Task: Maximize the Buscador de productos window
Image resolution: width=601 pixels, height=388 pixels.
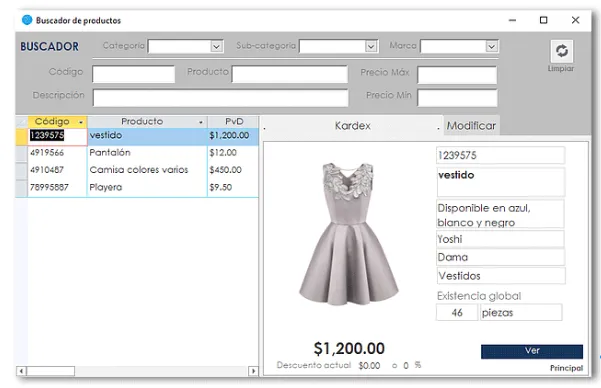Action: coord(543,20)
